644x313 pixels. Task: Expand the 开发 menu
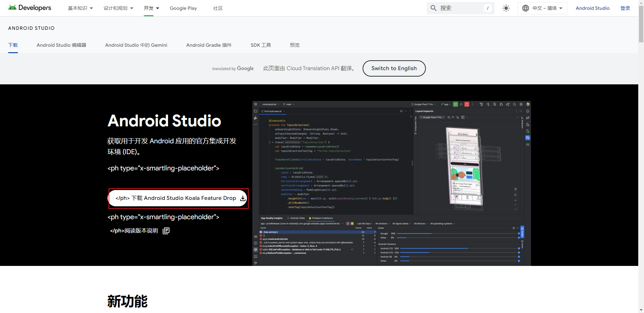point(151,8)
